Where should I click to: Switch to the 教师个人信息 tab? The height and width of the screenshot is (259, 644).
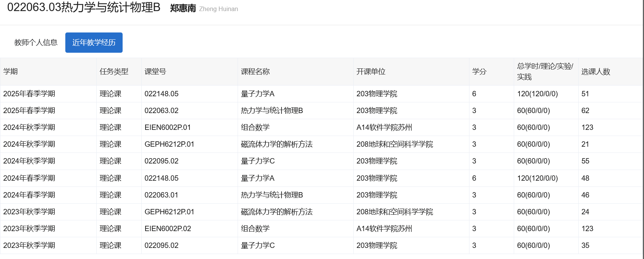point(36,42)
